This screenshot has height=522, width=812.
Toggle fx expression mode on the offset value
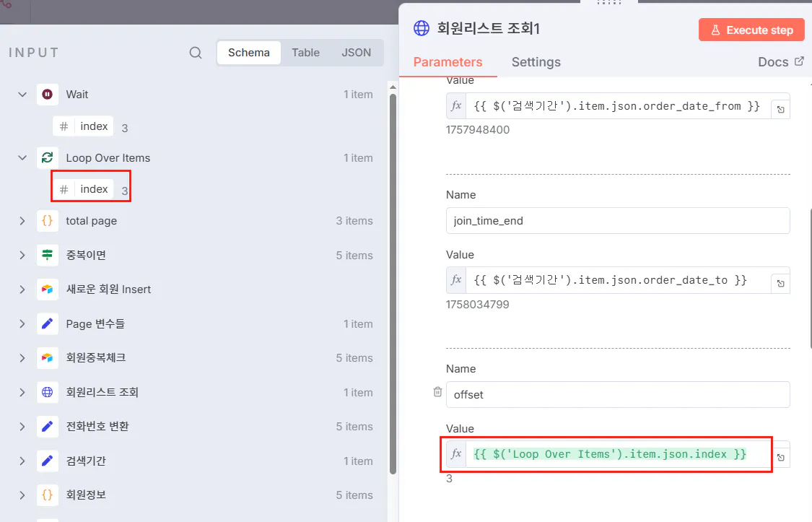point(455,454)
